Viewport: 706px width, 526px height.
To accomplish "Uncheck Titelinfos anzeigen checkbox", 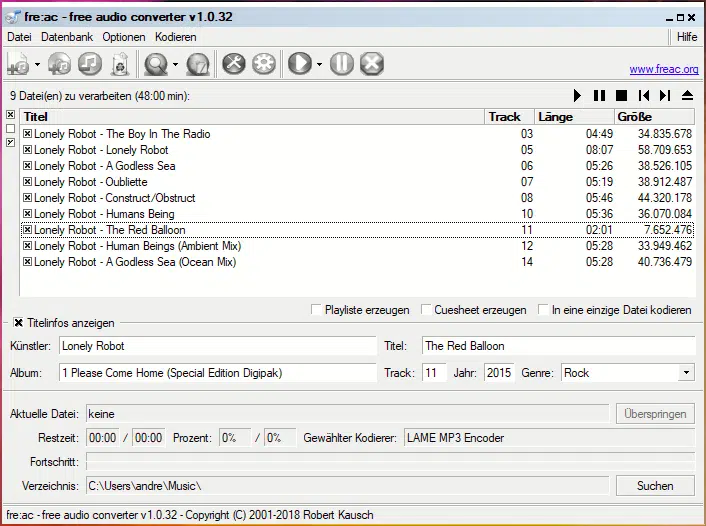I will 18,323.
